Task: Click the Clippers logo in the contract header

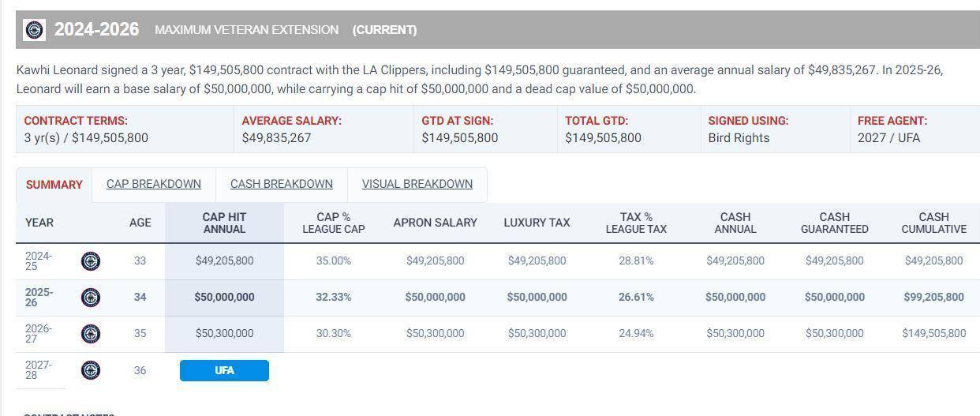Action: point(35,30)
